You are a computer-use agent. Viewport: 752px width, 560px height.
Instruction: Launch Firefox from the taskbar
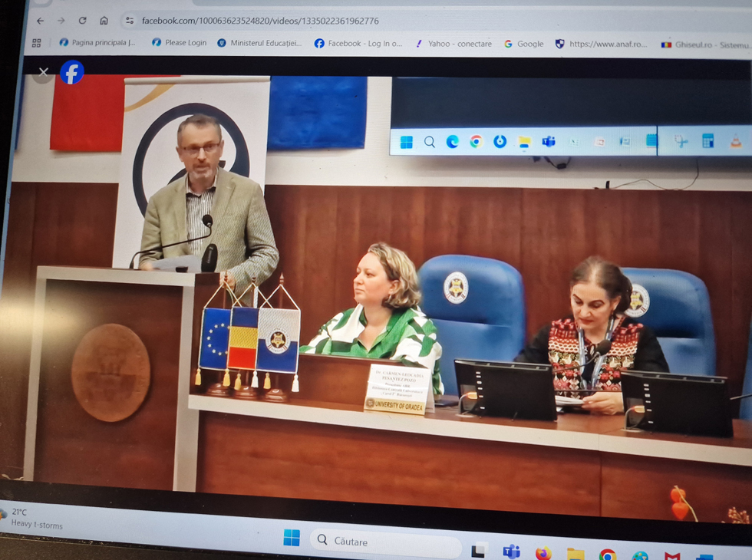[543, 553]
